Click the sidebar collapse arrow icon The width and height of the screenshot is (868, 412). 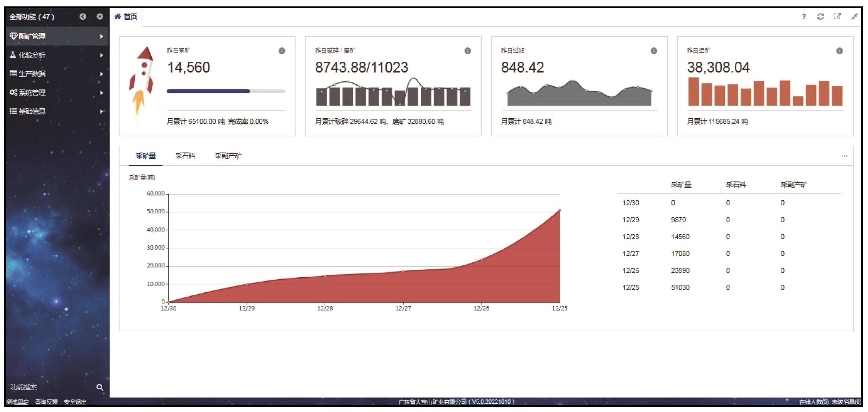point(83,16)
